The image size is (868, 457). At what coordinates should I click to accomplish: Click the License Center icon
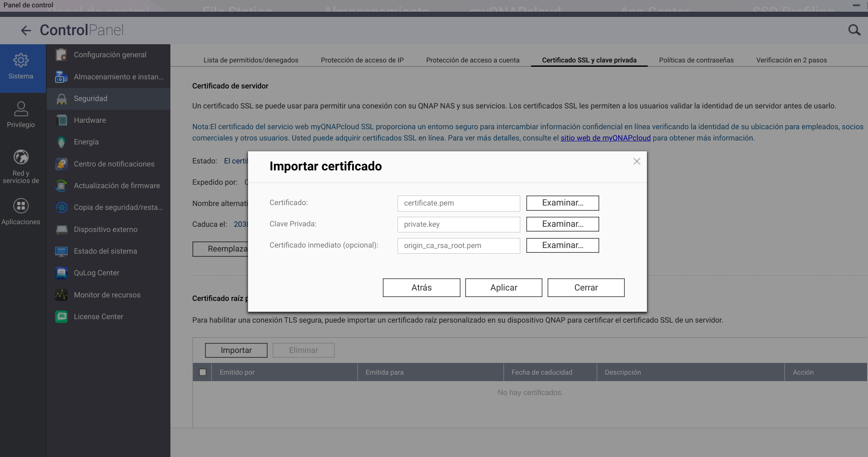(x=62, y=317)
